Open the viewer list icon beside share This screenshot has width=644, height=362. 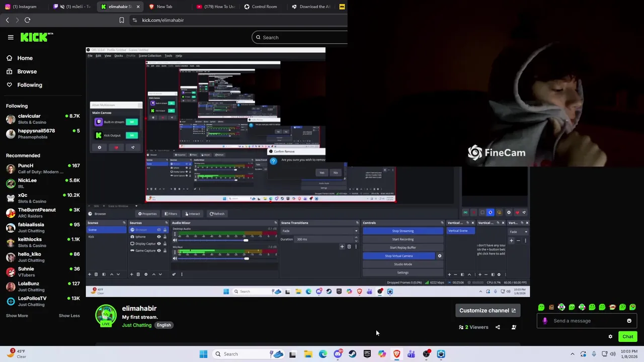514,327
